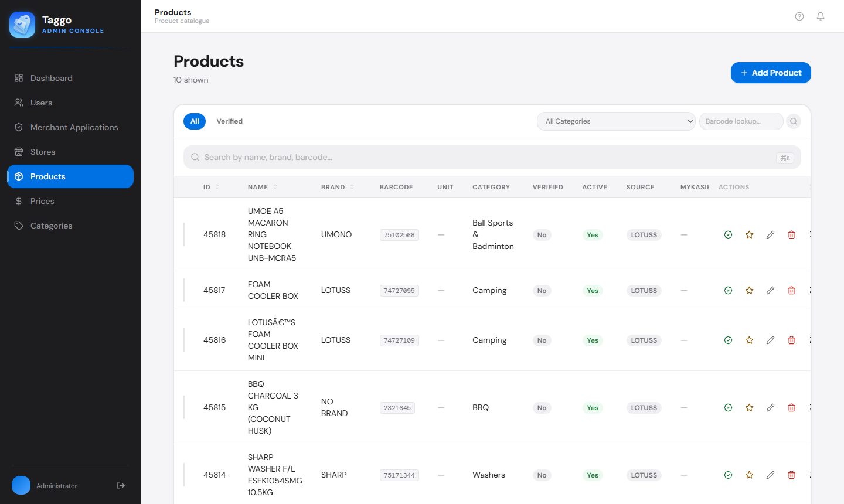Focus the product search field

pyautogui.click(x=492, y=157)
